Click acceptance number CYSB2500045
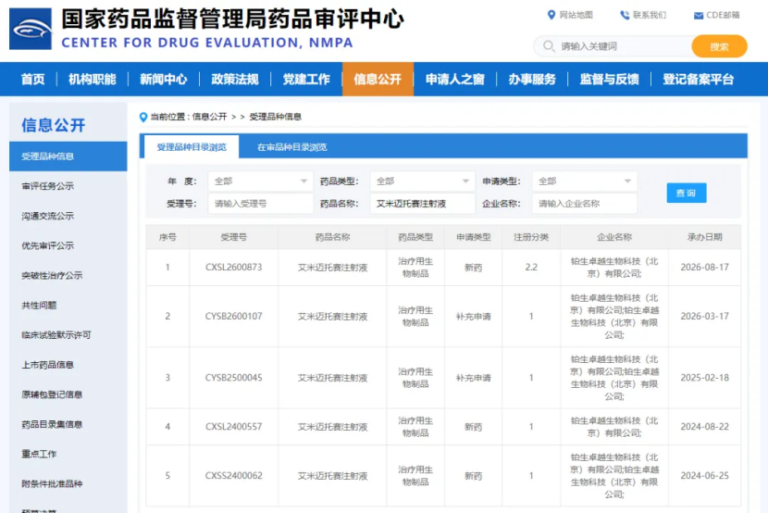Image resolution: width=768 pixels, height=513 pixels. (x=234, y=378)
